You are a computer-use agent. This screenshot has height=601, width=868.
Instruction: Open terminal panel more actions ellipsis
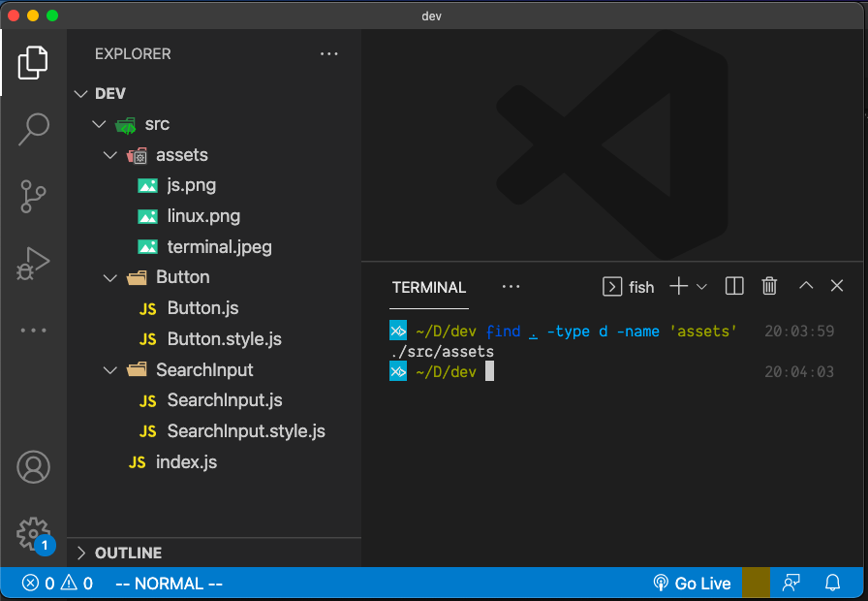[511, 286]
